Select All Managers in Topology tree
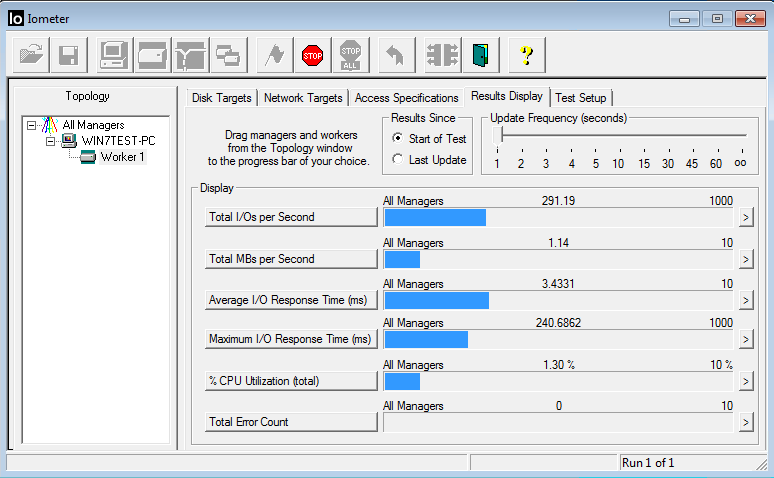This screenshot has width=774, height=478. [93, 125]
